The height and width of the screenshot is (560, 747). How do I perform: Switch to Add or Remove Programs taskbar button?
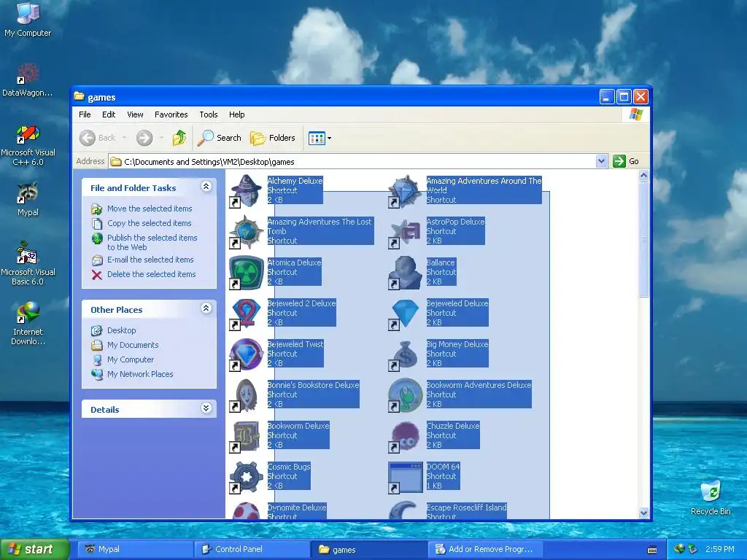[x=487, y=549]
